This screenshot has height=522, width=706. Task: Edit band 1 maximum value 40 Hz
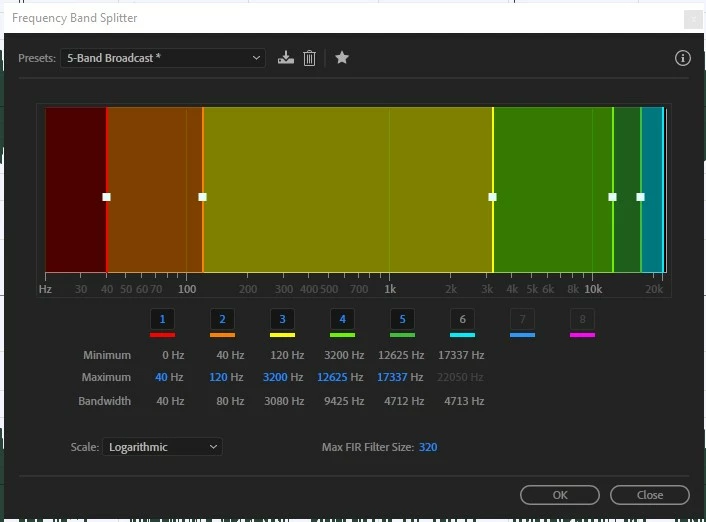tap(161, 377)
